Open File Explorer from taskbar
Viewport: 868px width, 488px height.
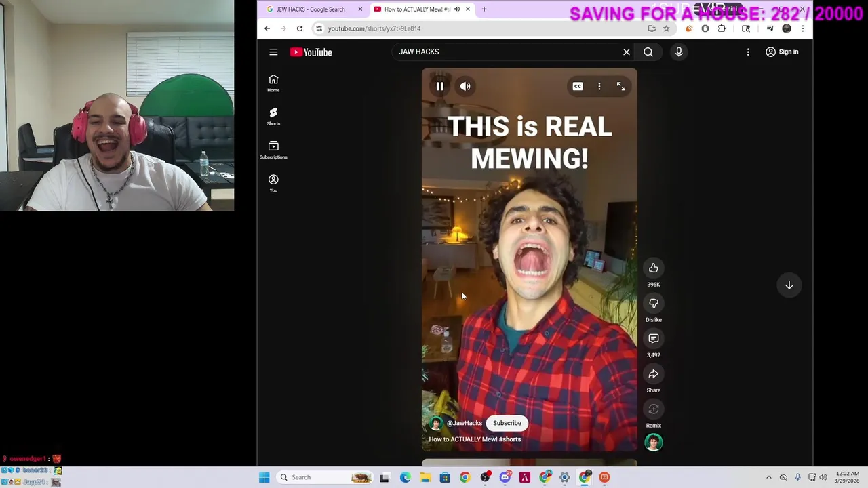[425, 477]
